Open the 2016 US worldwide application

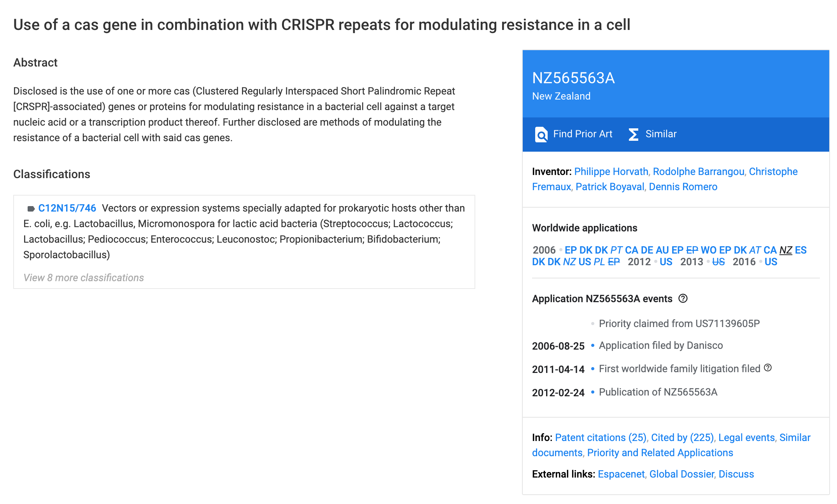coord(771,262)
